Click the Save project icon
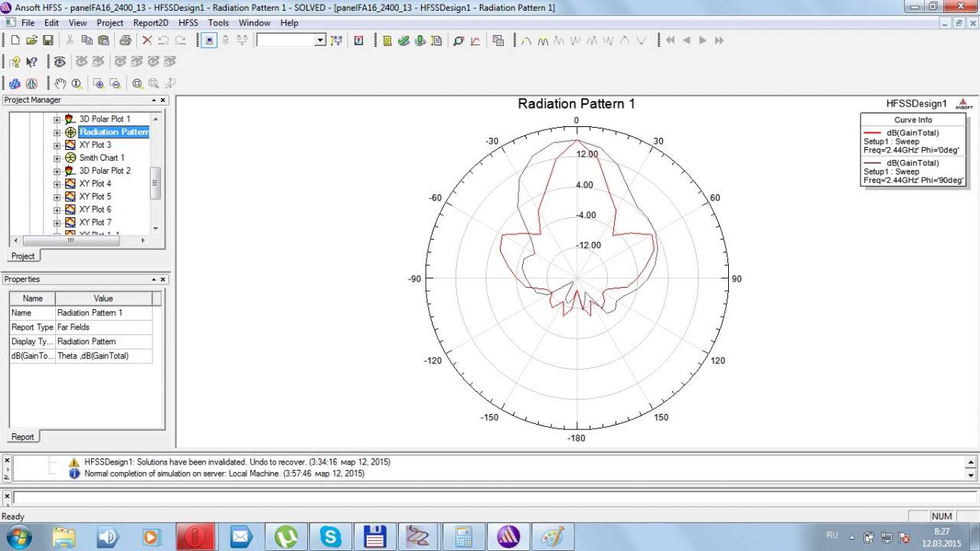 (48, 41)
